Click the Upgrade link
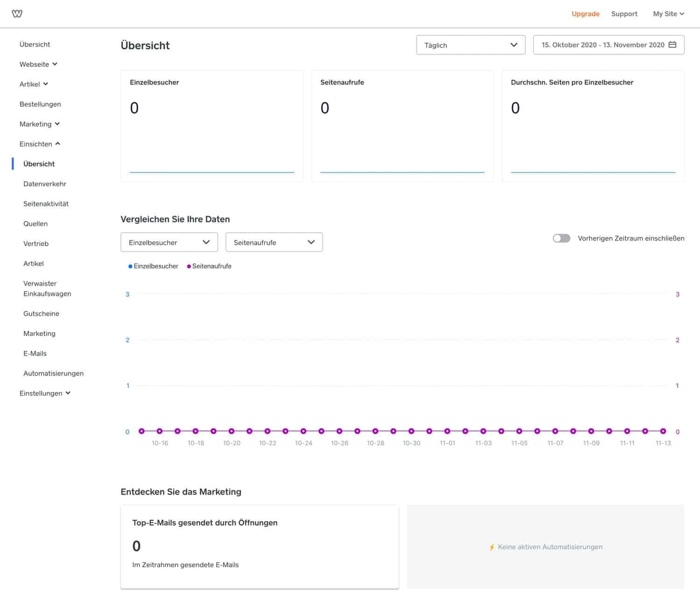700x604 pixels. 586,14
